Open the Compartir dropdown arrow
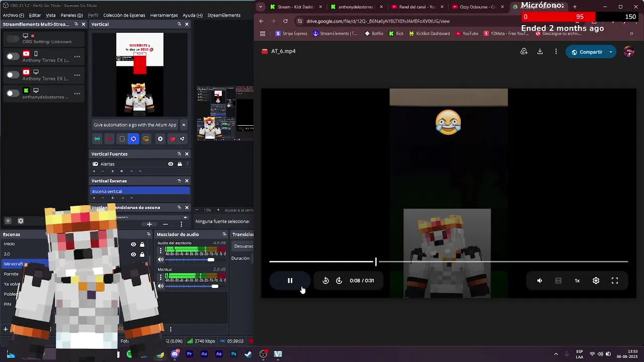The width and height of the screenshot is (644, 362). click(x=611, y=52)
